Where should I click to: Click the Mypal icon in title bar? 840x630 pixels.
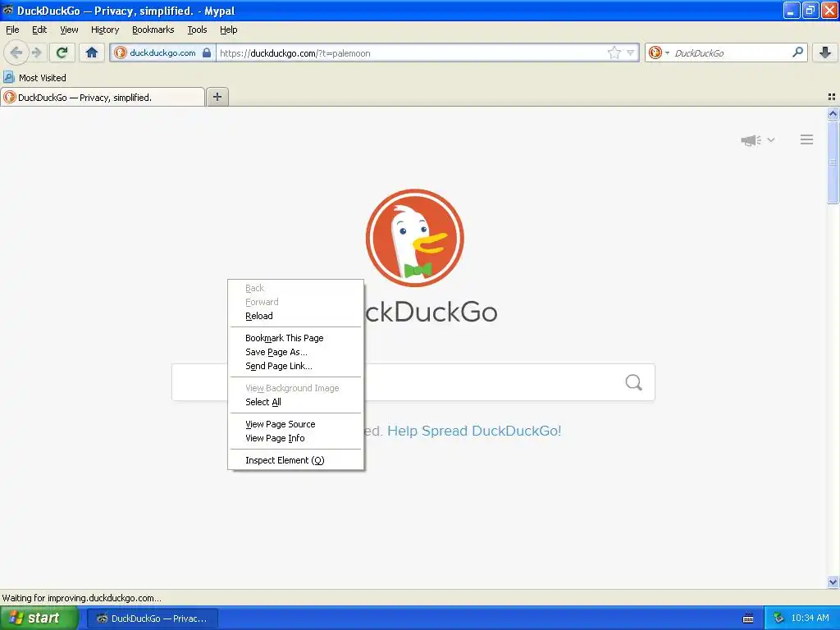[7, 10]
